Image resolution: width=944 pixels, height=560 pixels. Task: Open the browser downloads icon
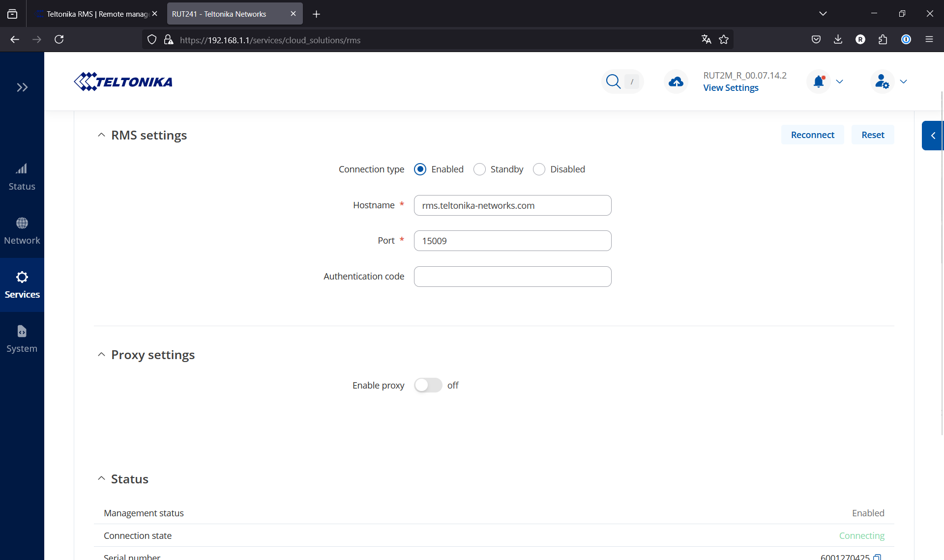coord(838,39)
